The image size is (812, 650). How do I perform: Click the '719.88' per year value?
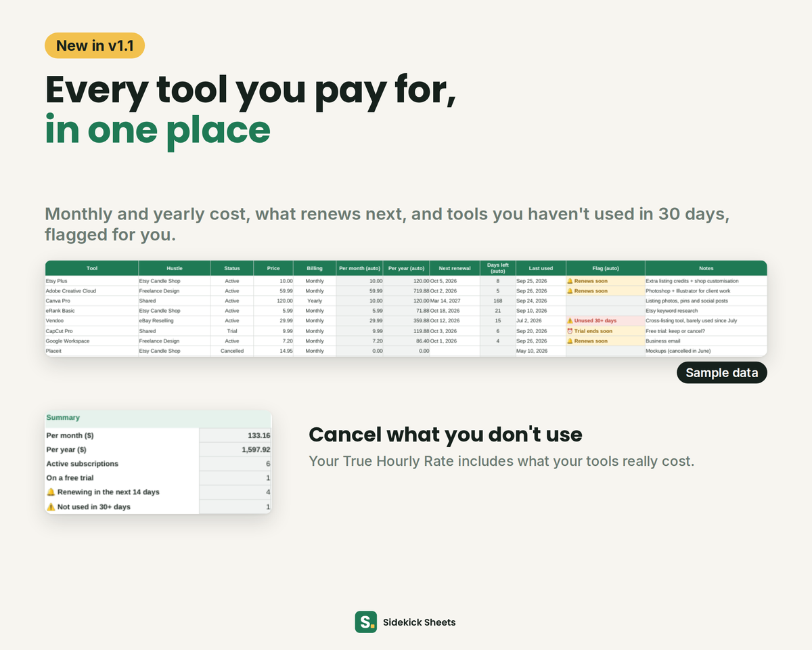407,290
